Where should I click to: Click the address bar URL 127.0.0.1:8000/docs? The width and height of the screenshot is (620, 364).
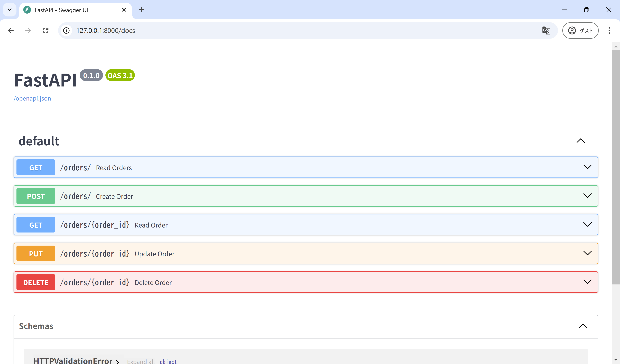[x=106, y=30]
